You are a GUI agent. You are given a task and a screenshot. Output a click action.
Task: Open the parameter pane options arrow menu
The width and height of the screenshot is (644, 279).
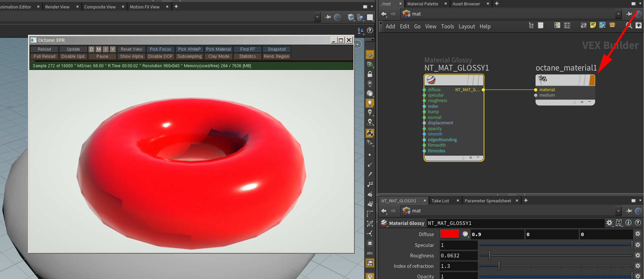tap(640, 201)
